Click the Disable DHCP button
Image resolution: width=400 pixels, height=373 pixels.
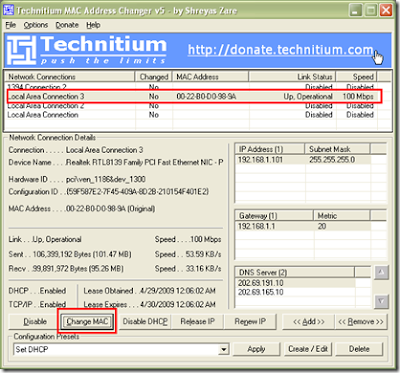coord(145,322)
